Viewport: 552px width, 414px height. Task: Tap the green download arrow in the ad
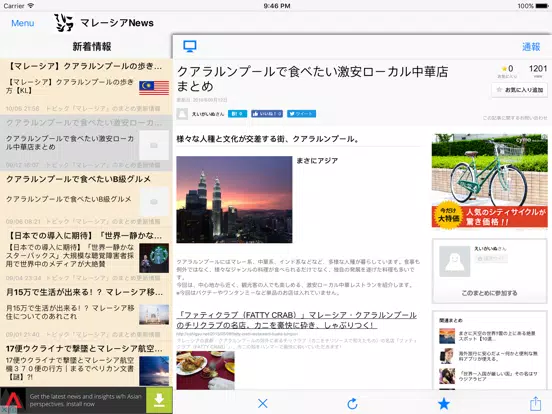pos(159,401)
